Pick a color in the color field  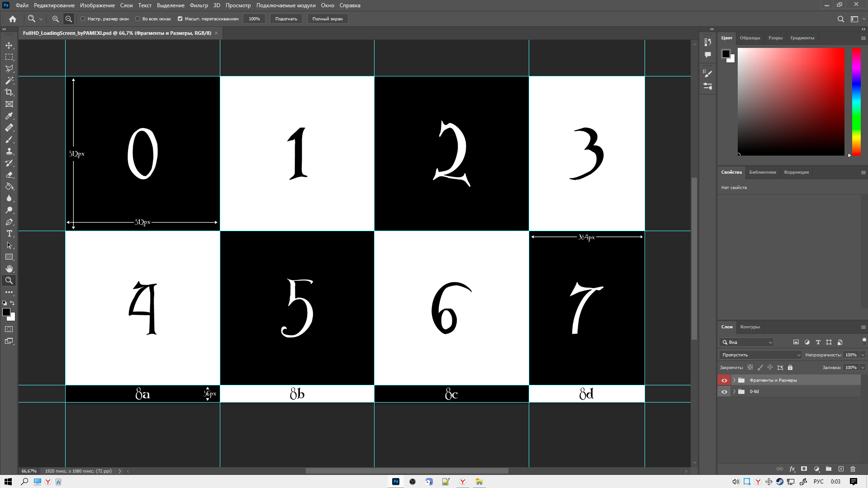click(791, 101)
